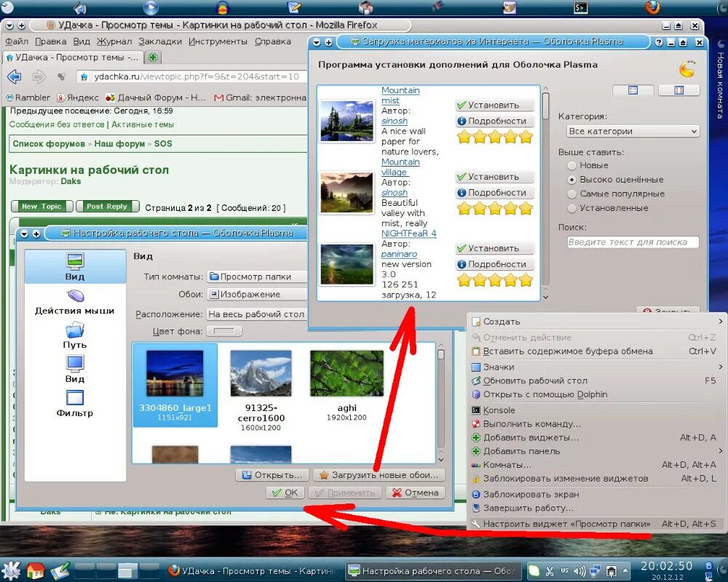Expand the Значки submenu in context menu

(597, 367)
